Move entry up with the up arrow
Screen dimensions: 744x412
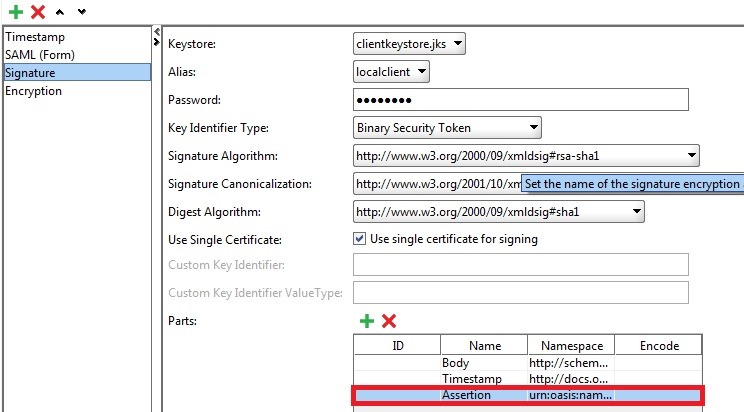(62, 11)
